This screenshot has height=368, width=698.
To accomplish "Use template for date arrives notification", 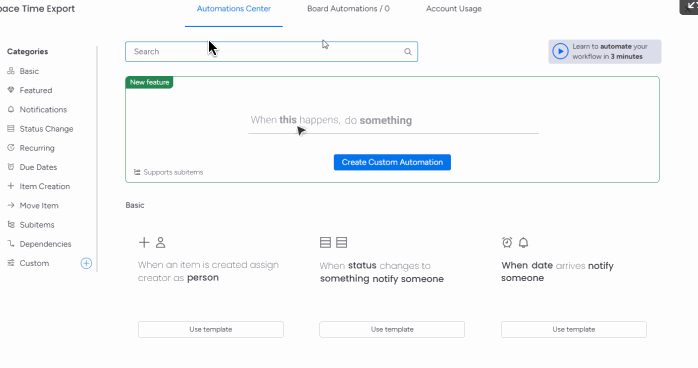I will pos(574,330).
